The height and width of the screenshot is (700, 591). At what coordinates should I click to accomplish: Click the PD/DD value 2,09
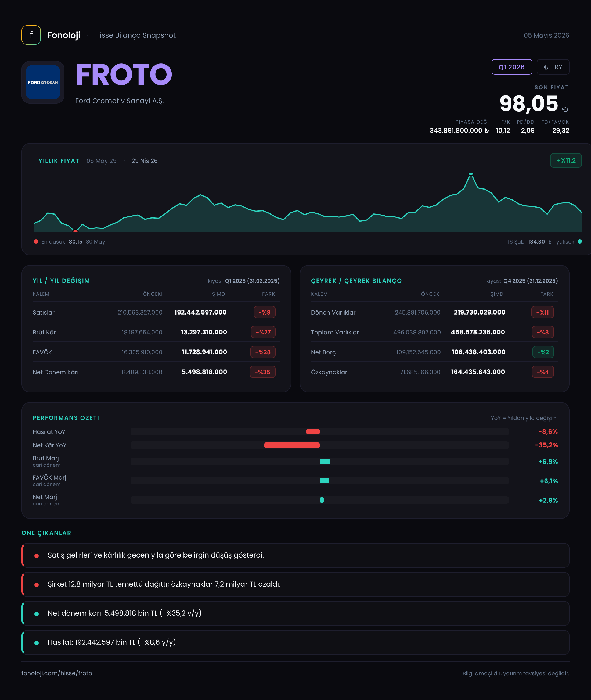(x=528, y=130)
